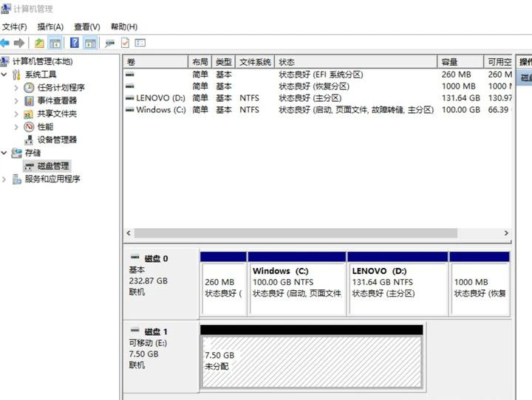Expand the 共享文件夹 node

[x=16, y=114]
